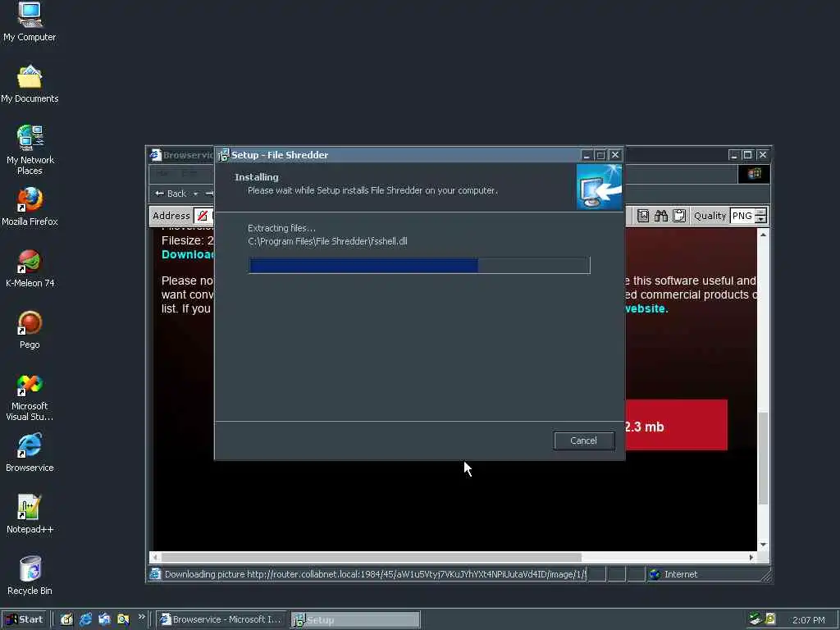
Task: Click the clipboard toolbar icon
Action: (679, 216)
